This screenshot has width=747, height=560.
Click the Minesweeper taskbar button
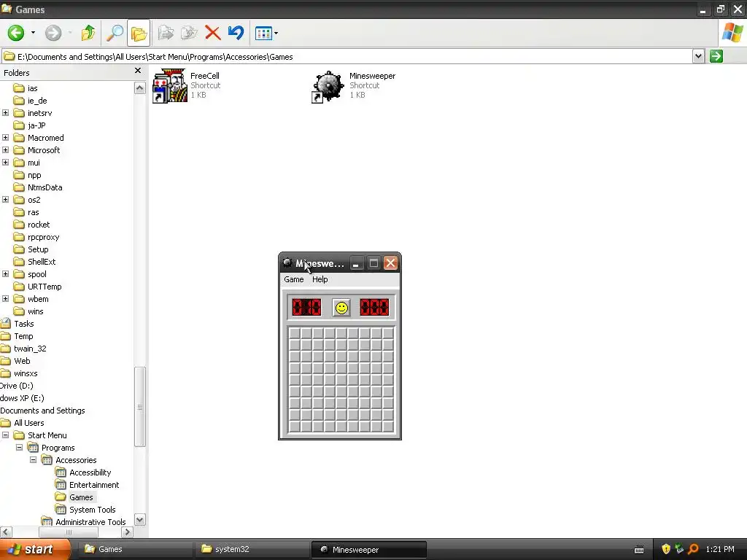click(x=368, y=550)
